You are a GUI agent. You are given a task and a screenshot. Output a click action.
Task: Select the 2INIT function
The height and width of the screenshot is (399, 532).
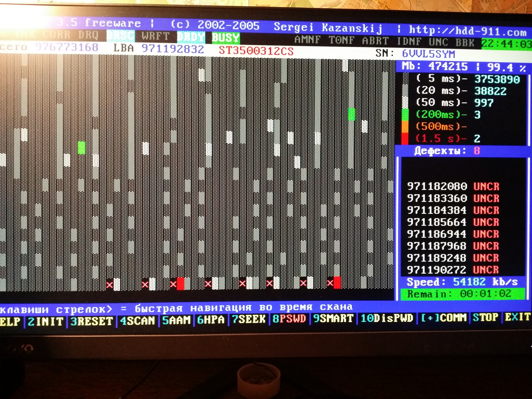pos(45,322)
